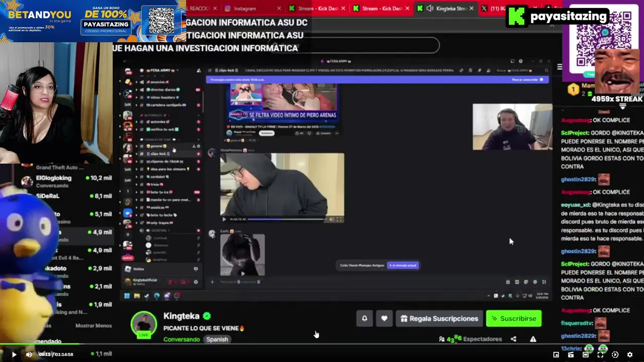Screen dimensions: 644x362
Task: Click the Discord NUEVO server badge
Action: [x=127, y=258]
